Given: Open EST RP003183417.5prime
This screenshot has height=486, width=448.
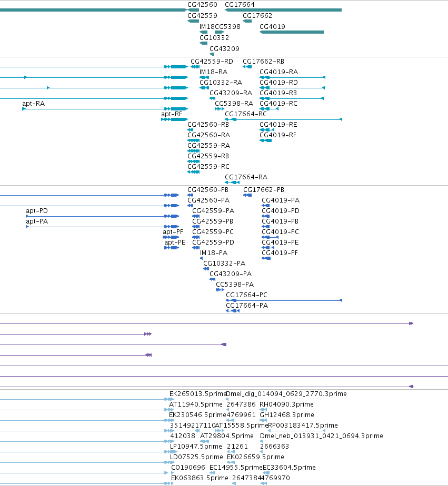Looking at the screenshot, I should pos(303,426).
